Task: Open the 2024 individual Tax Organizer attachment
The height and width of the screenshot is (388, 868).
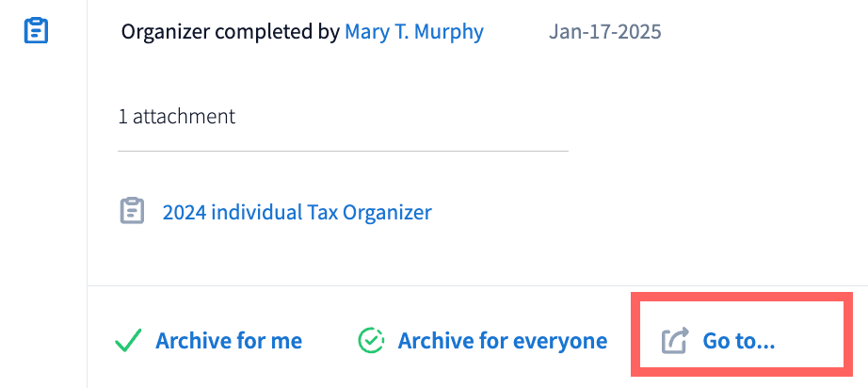Action: 297,212
